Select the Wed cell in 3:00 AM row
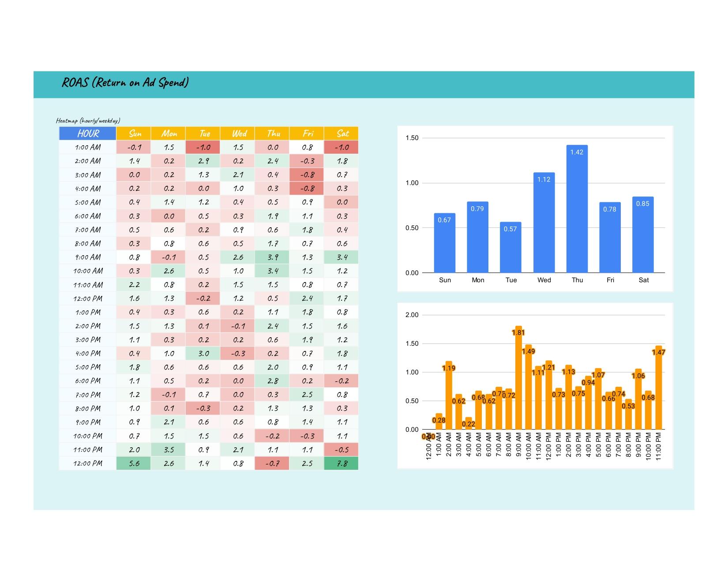The width and height of the screenshot is (728, 563). click(x=238, y=175)
